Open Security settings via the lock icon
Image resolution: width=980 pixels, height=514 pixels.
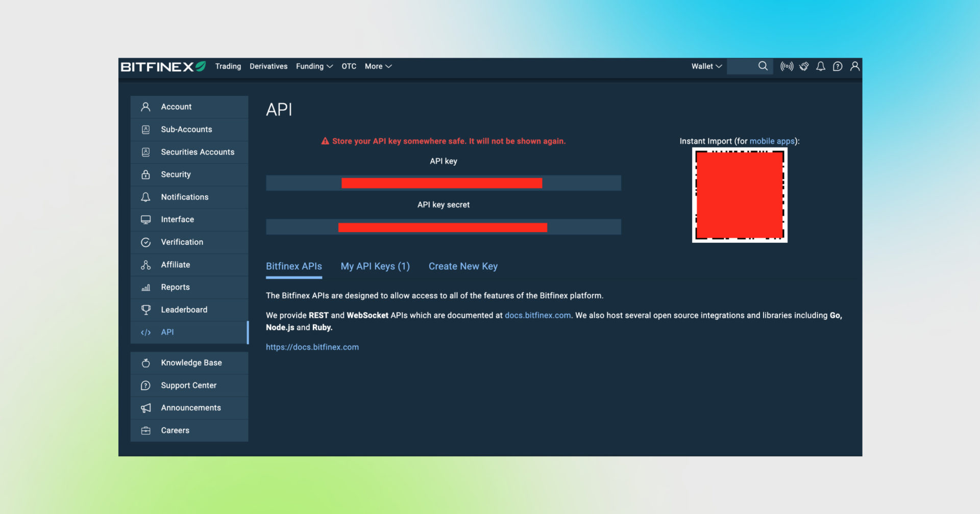click(145, 174)
